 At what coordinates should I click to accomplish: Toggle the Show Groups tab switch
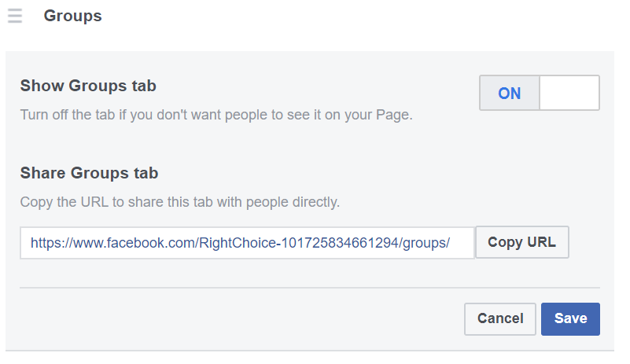(x=540, y=93)
